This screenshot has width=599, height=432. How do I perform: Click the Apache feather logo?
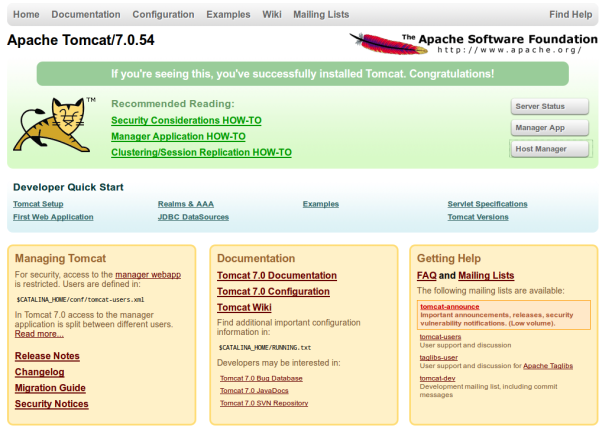point(389,43)
